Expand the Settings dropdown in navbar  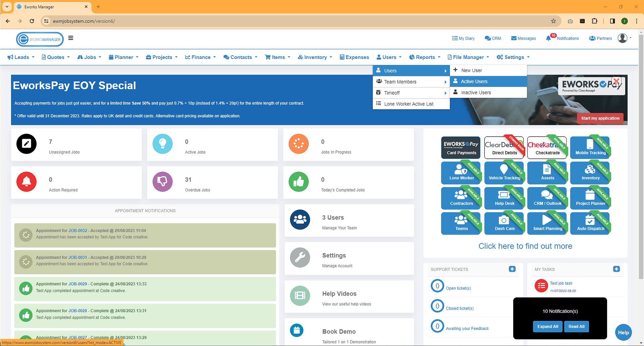coord(513,57)
